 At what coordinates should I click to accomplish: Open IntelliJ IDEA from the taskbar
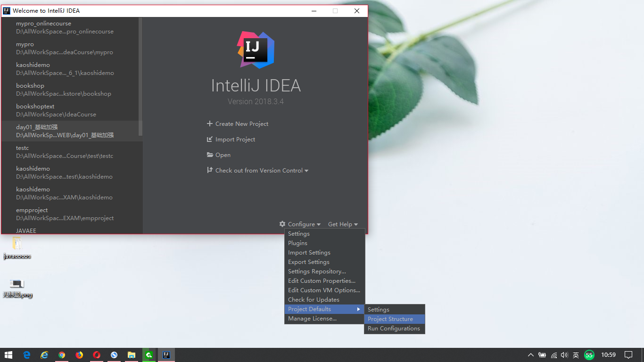[166, 354]
